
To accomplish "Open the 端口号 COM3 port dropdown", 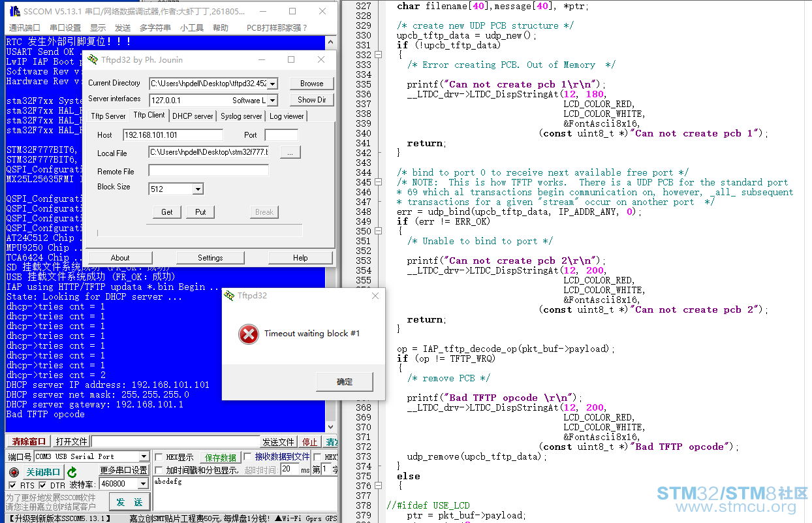I will tap(145, 456).
